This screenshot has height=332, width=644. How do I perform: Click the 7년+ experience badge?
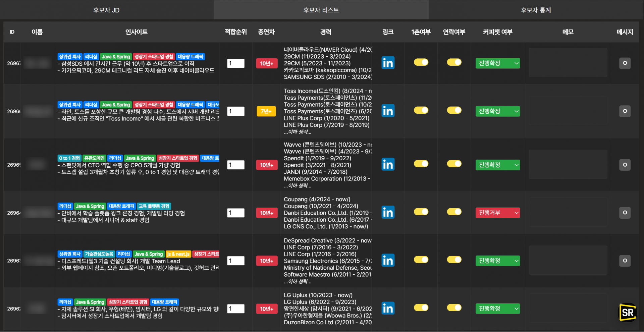tap(266, 111)
